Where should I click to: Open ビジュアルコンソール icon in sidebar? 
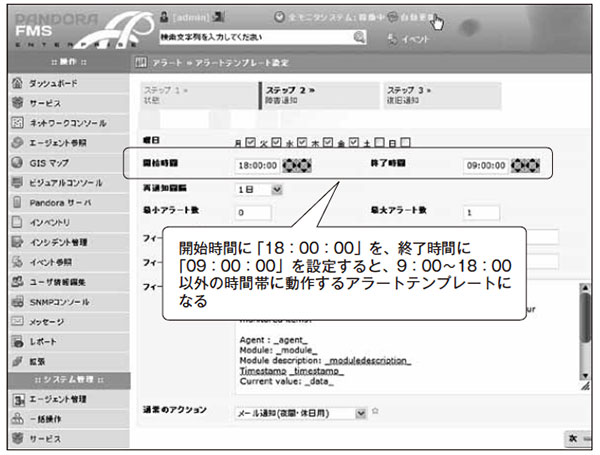click(17, 183)
